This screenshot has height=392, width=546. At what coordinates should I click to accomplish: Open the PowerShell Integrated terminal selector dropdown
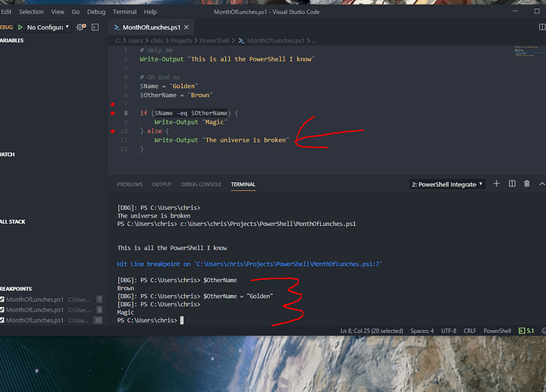coord(447,184)
